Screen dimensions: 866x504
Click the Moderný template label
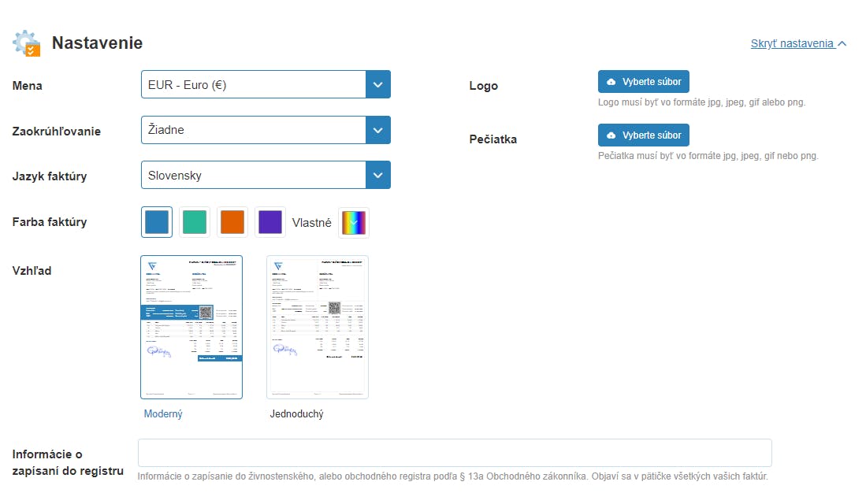(163, 413)
